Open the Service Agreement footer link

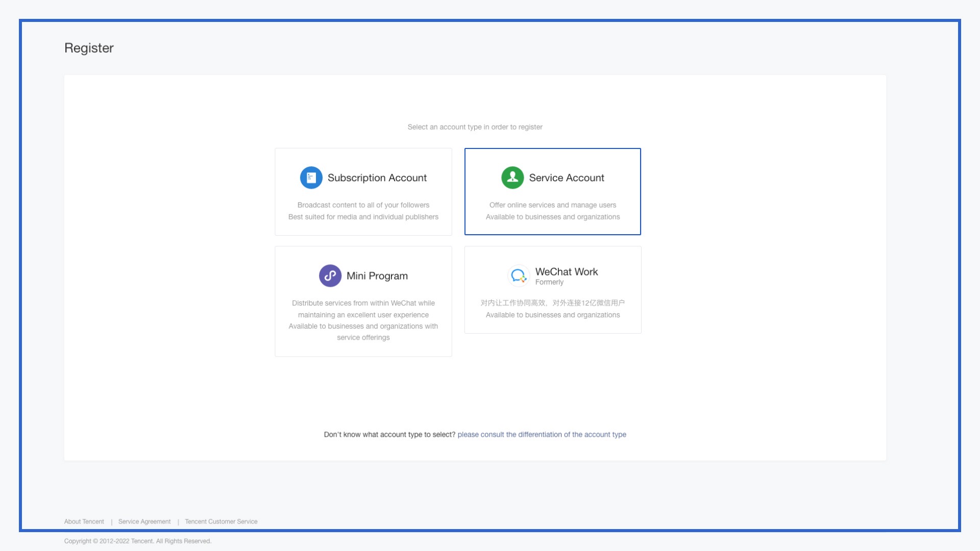[x=144, y=521]
